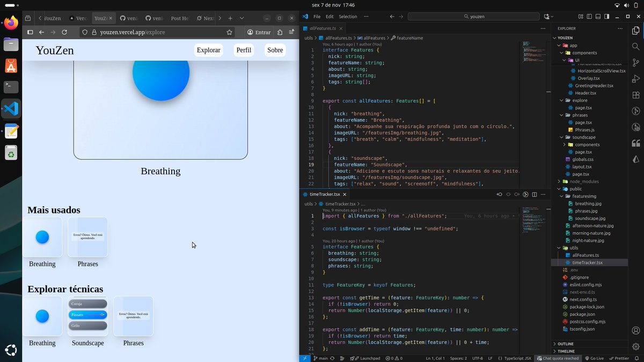Open Source Control view in activity bar
The image size is (644, 362).
[x=636, y=63]
